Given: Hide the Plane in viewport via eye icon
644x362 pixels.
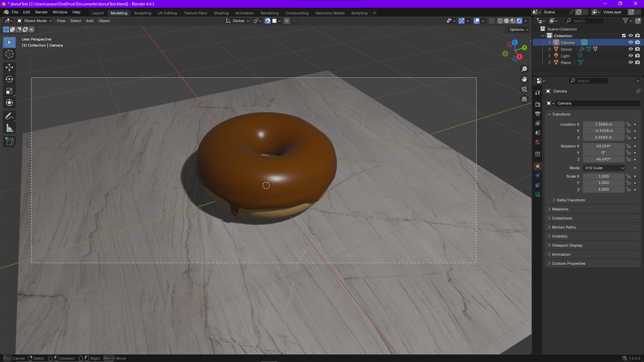Looking at the screenshot, I should click(631, 62).
